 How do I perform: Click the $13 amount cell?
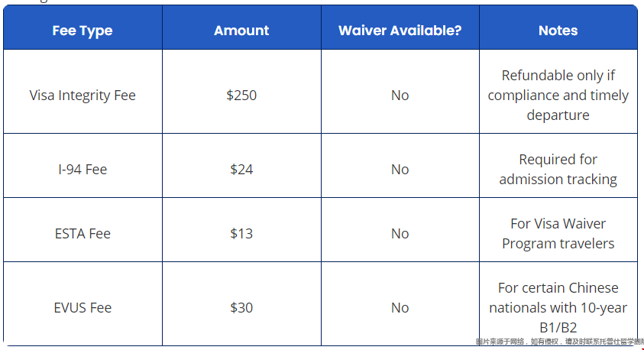[x=241, y=234]
